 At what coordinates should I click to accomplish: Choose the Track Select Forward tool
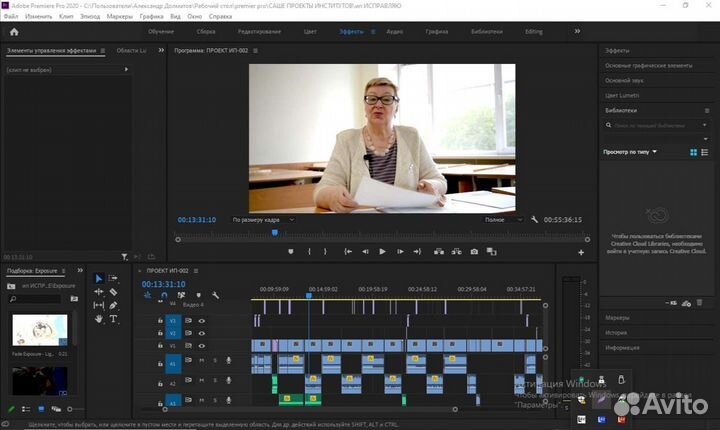click(x=113, y=279)
